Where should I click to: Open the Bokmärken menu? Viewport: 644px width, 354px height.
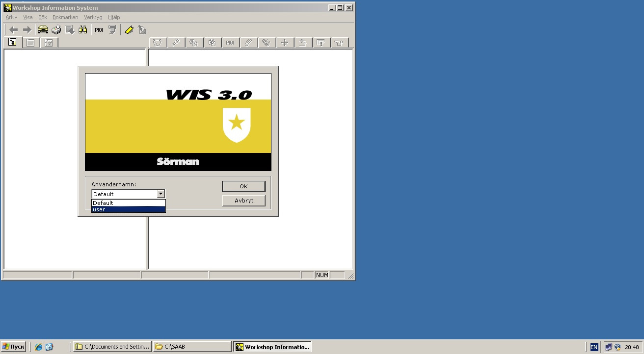[x=65, y=17]
